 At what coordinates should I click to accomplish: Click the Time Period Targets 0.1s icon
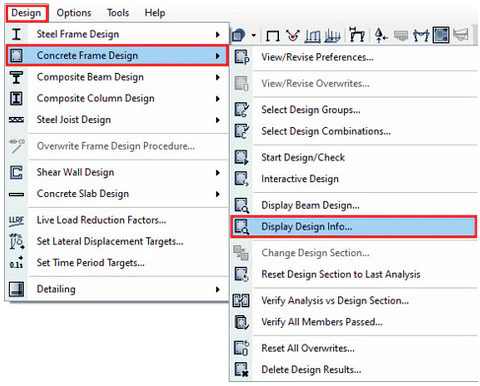tap(16, 263)
